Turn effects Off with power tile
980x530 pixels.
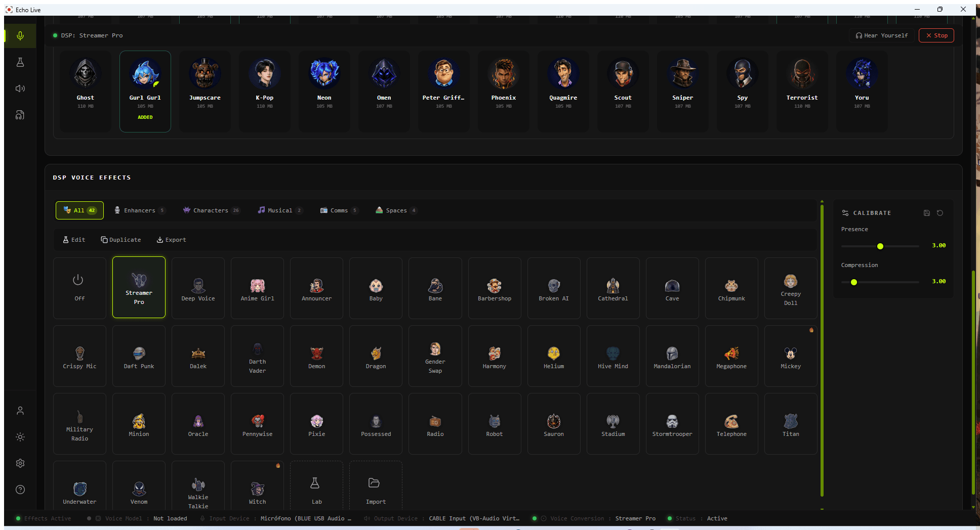(x=79, y=288)
